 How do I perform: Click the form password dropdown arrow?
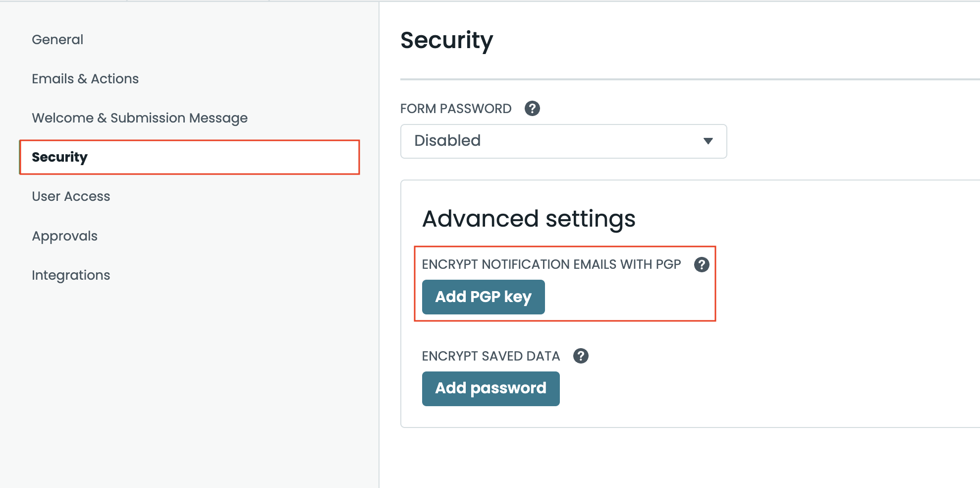[708, 141]
